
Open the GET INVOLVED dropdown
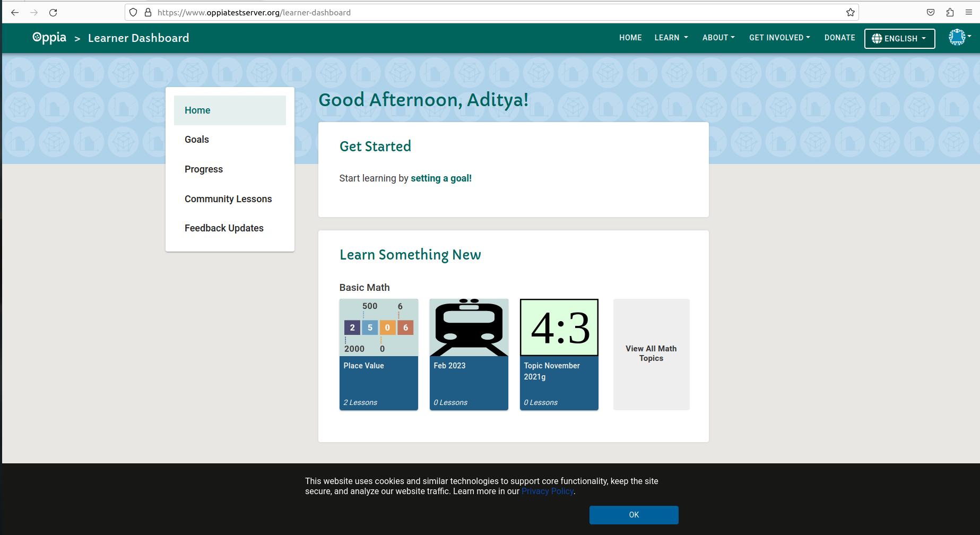click(779, 38)
